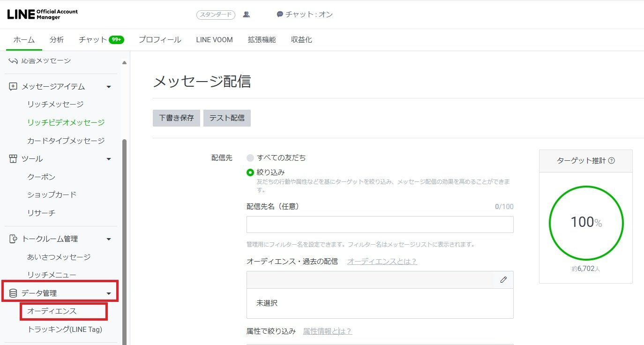Select the すべての友だち radio button
This screenshot has height=345, width=644.
pyautogui.click(x=250, y=157)
